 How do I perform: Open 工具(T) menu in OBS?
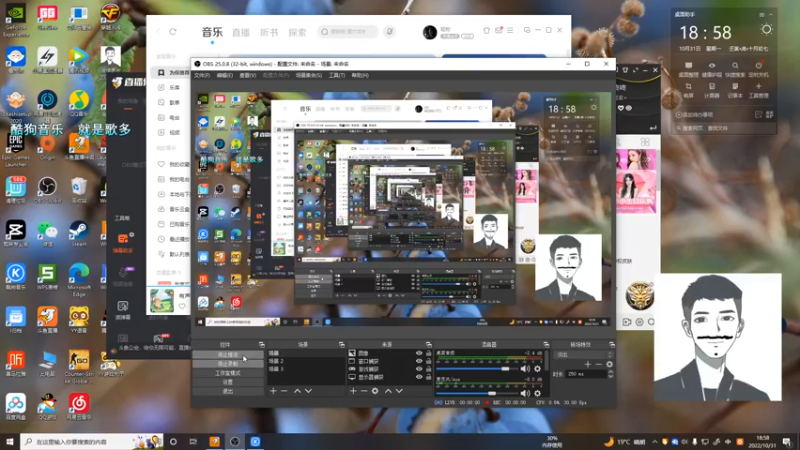[x=337, y=76]
